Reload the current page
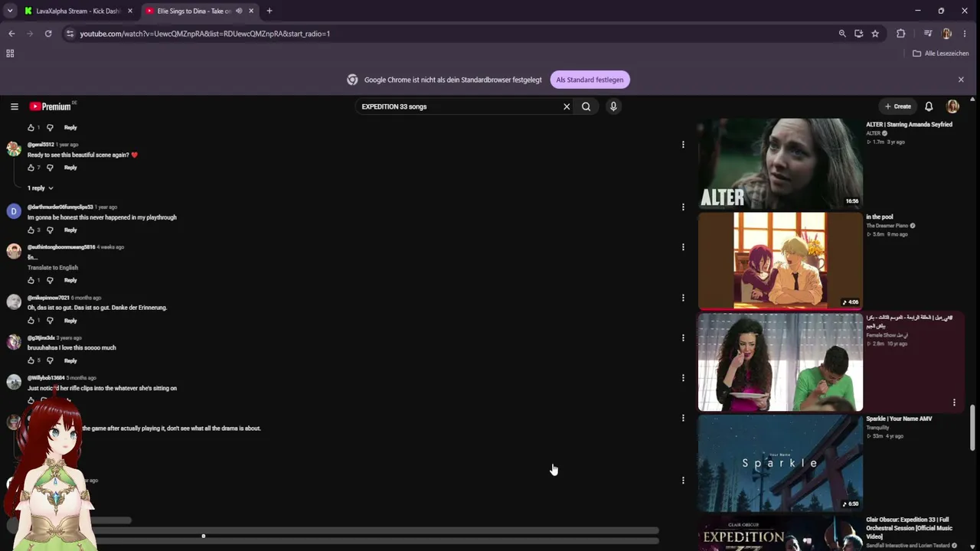The width and height of the screenshot is (980, 551). (48, 34)
